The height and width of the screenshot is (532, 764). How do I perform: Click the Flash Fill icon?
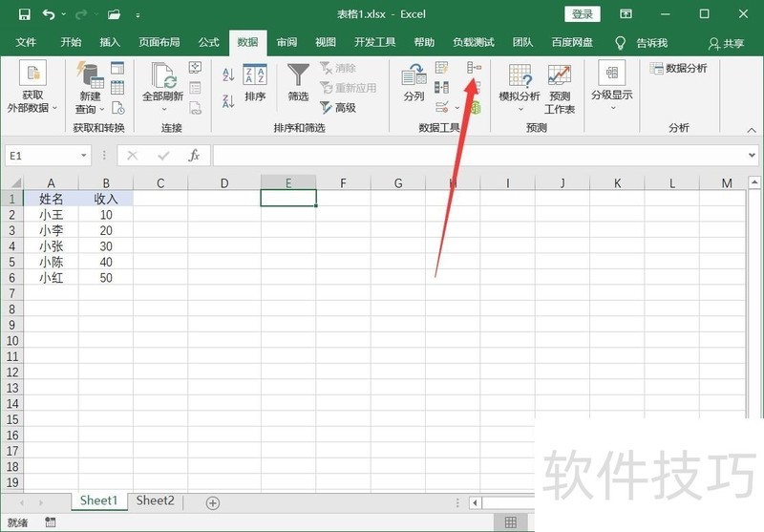click(441, 67)
